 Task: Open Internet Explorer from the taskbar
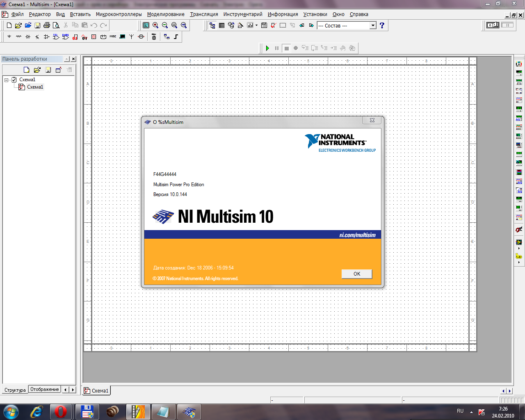[37, 411]
